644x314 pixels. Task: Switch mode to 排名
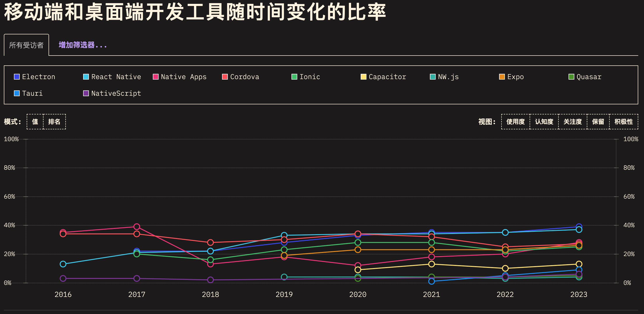point(54,122)
